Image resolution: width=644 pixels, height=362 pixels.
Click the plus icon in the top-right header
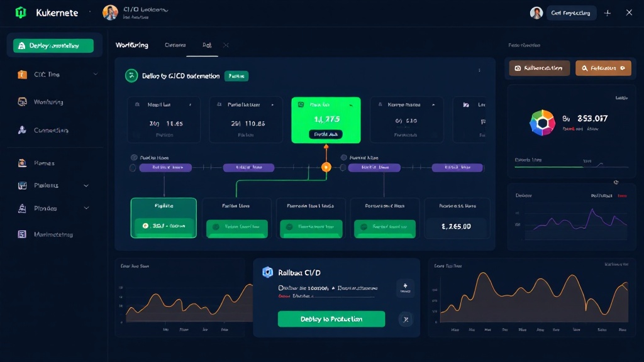tap(608, 13)
